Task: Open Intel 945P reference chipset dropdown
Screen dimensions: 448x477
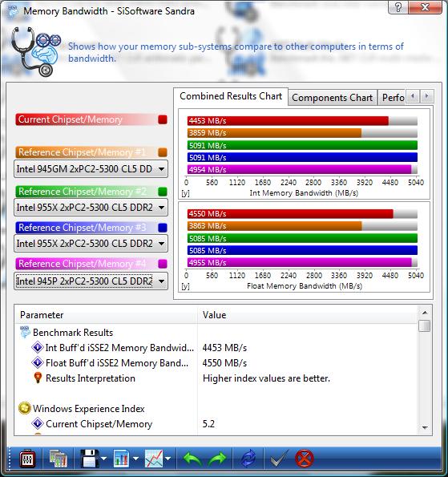Action: 91,281
